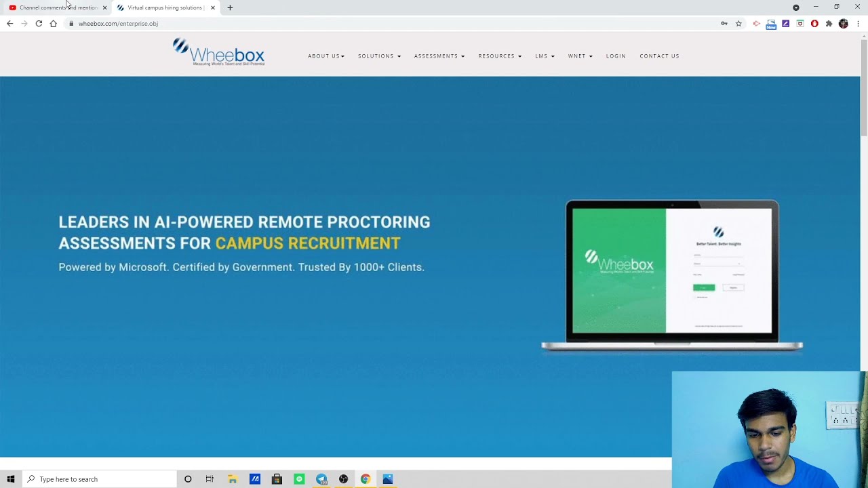This screenshot has width=868, height=488.
Task: Open the Chrome profile avatar
Action: tap(844, 24)
